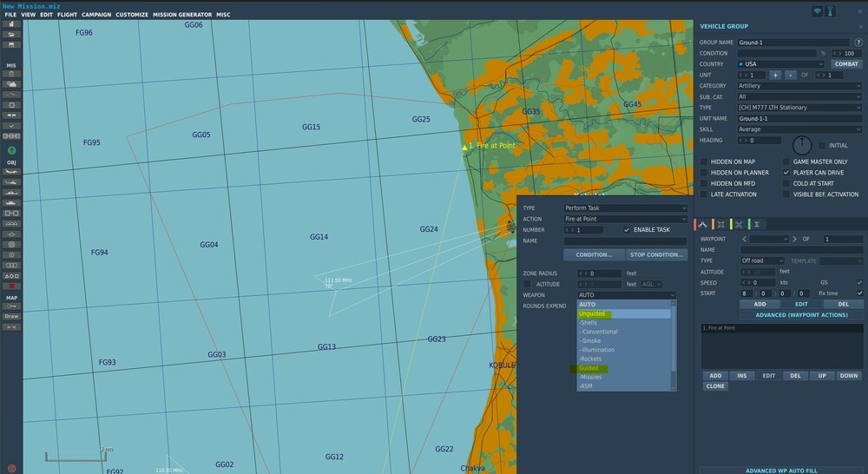Screen dimensions: 868x474
Task: Open the Mission Generator menu
Action: (x=182, y=15)
